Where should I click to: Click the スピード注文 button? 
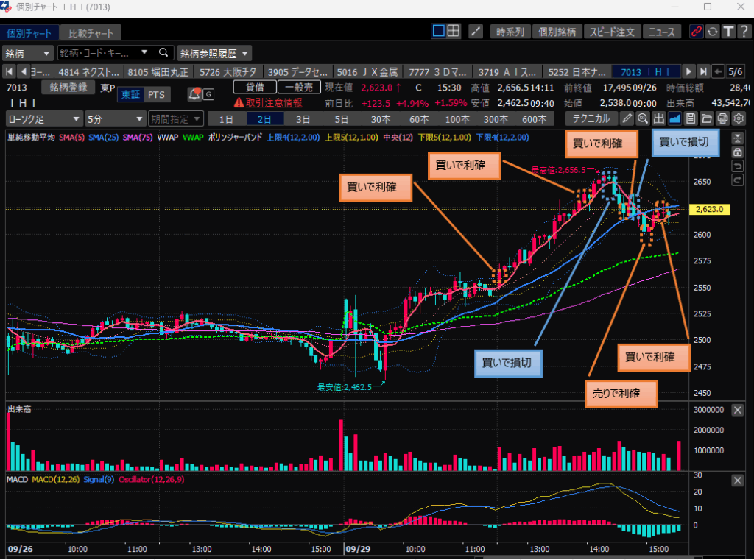610,32
